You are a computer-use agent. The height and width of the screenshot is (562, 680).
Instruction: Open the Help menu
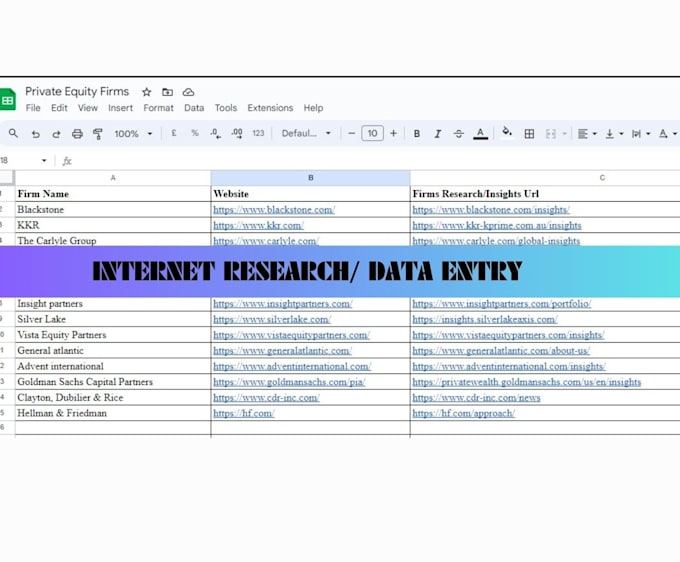pos(313,108)
